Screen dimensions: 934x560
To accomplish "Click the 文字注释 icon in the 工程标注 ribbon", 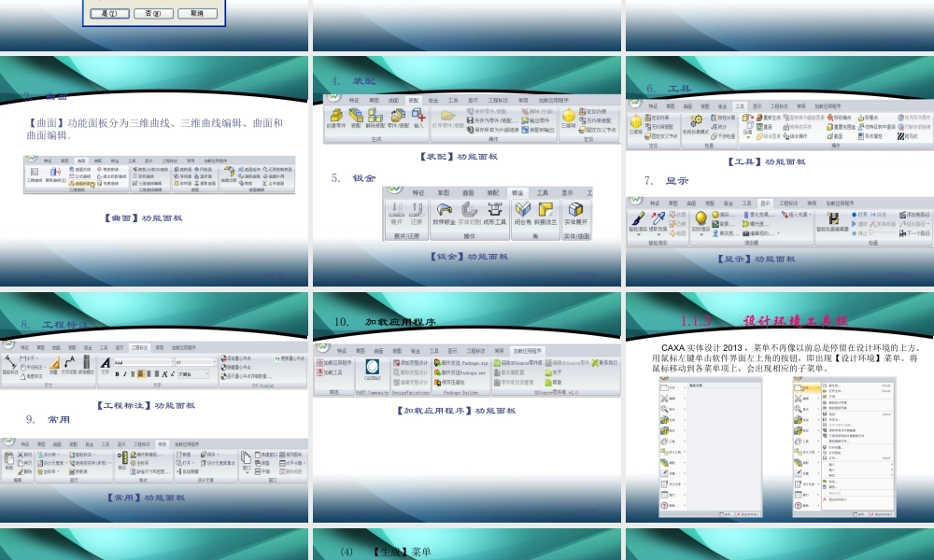I will [x=69, y=365].
